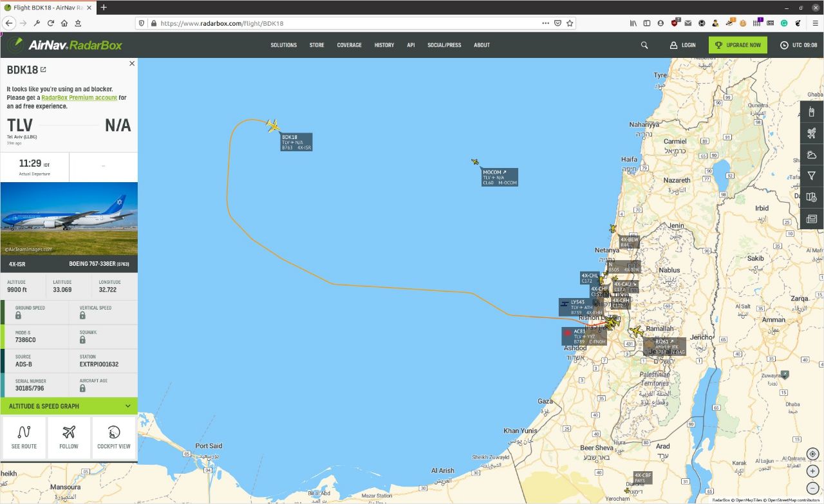Click the 4X-CBF aircraft icon near Yerocham
The image size is (824, 504).
click(x=627, y=490)
